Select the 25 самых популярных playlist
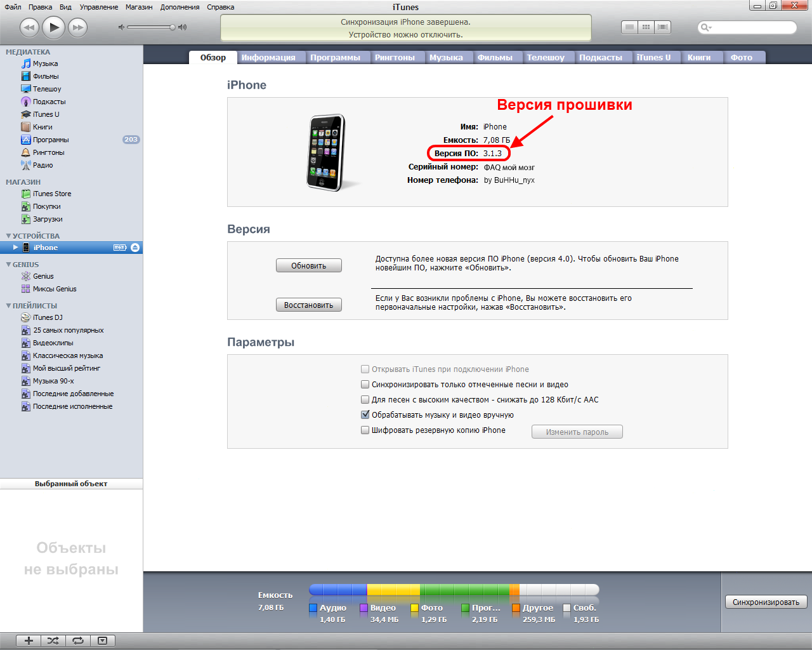This screenshot has width=812, height=650. click(x=69, y=330)
